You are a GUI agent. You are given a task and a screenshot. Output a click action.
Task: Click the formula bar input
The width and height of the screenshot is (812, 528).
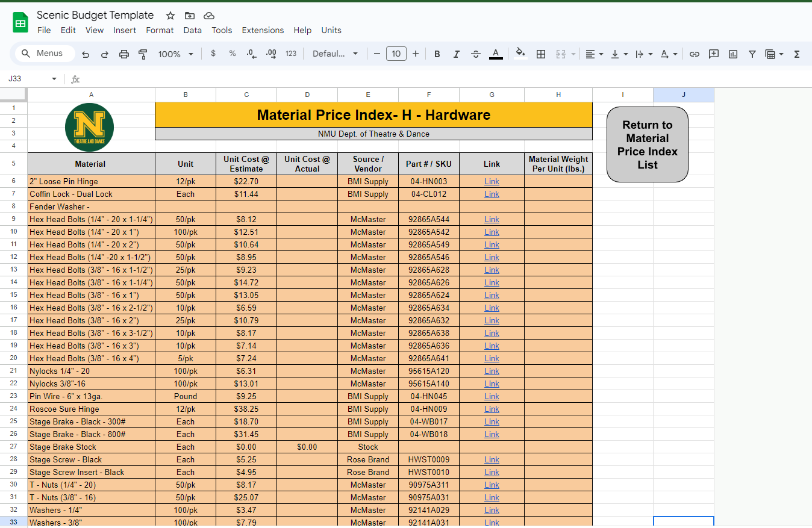click(446, 79)
